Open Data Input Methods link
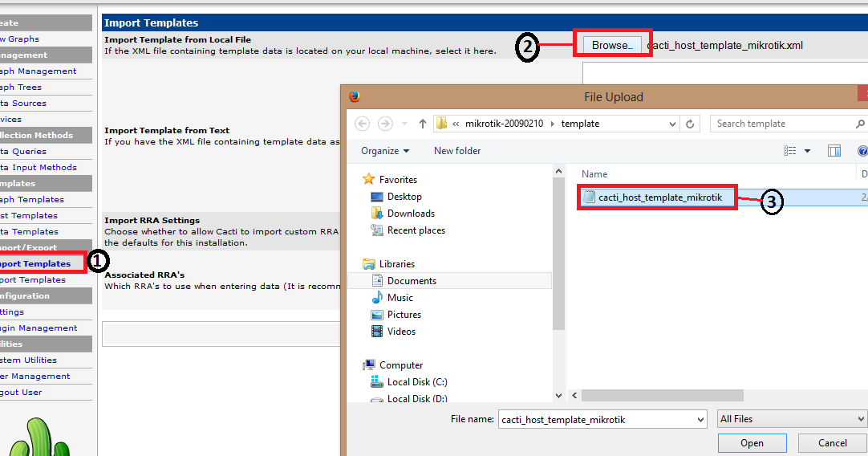The image size is (868, 456). click(39, 167)
